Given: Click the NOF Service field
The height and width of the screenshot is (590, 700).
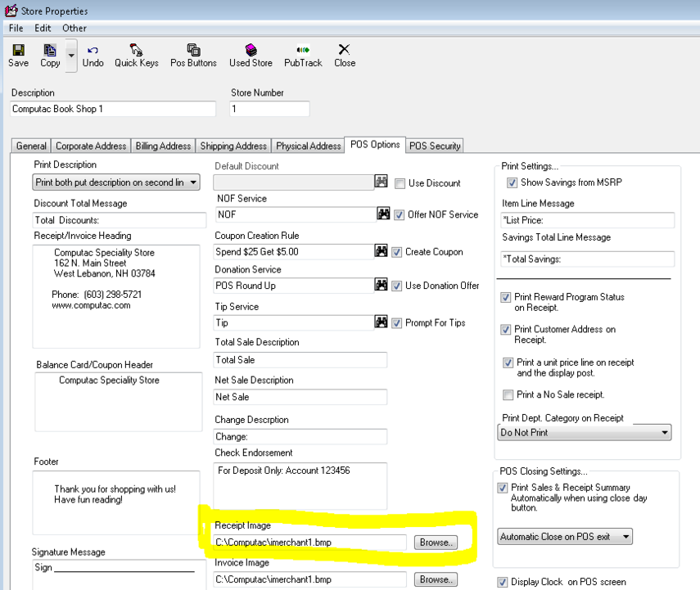Looking at the screenshot, I should tap(296, 214).
